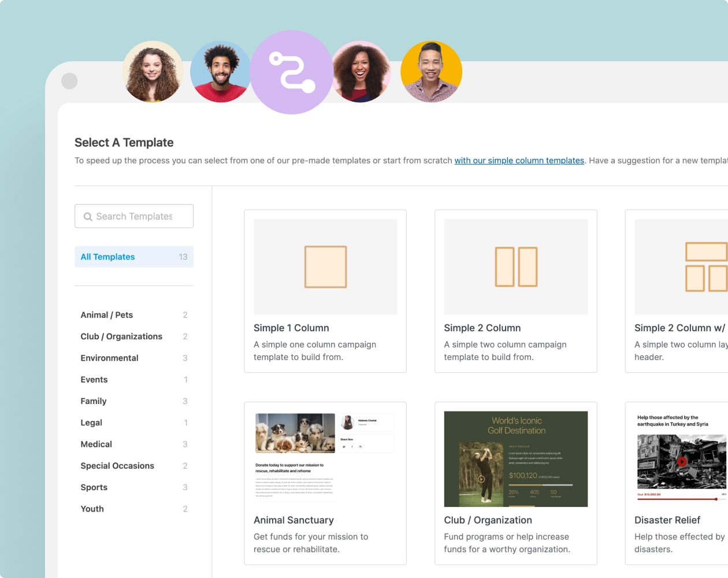Open the simple column templates link
The image size is (728, 578).
coord(519,161)
